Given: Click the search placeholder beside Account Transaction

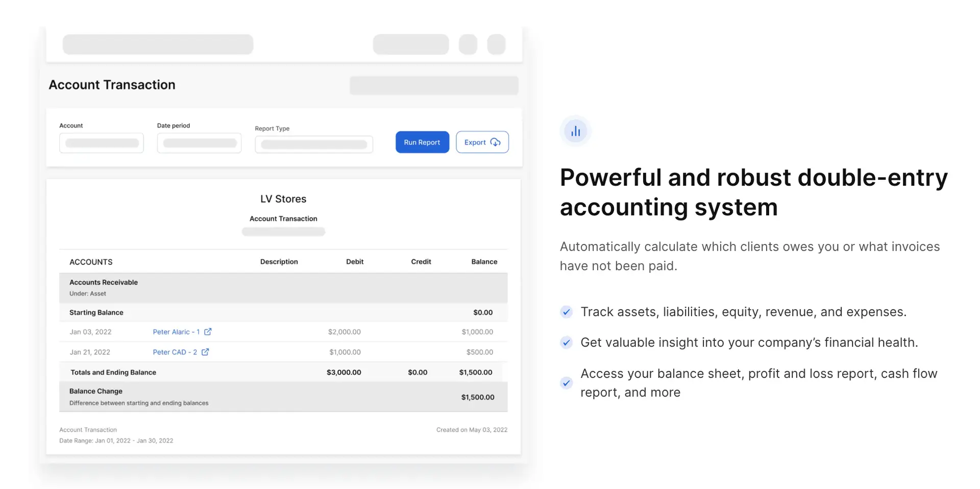Looking at the screenshot, I should click(x=433, y=85).
